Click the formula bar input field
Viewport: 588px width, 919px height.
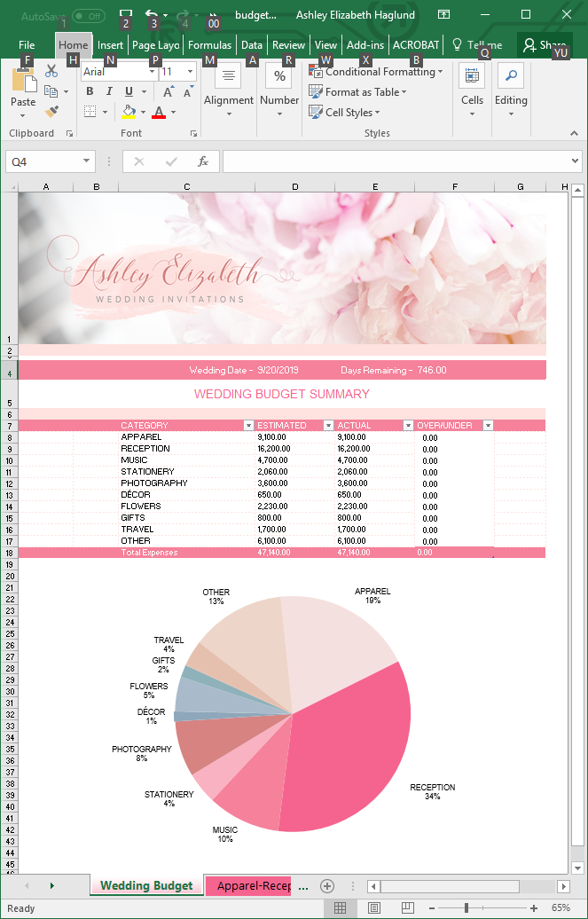[x=396, y=161]
